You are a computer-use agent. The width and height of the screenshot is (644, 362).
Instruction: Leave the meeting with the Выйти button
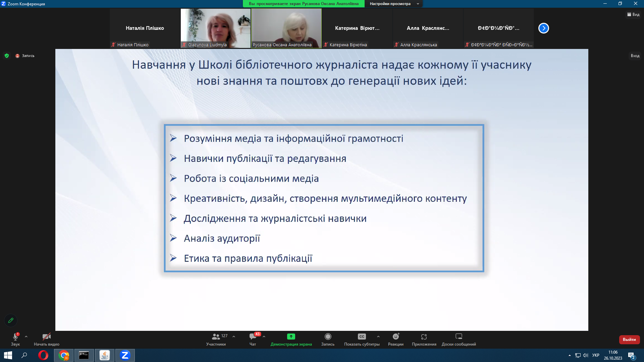point(629,340)
